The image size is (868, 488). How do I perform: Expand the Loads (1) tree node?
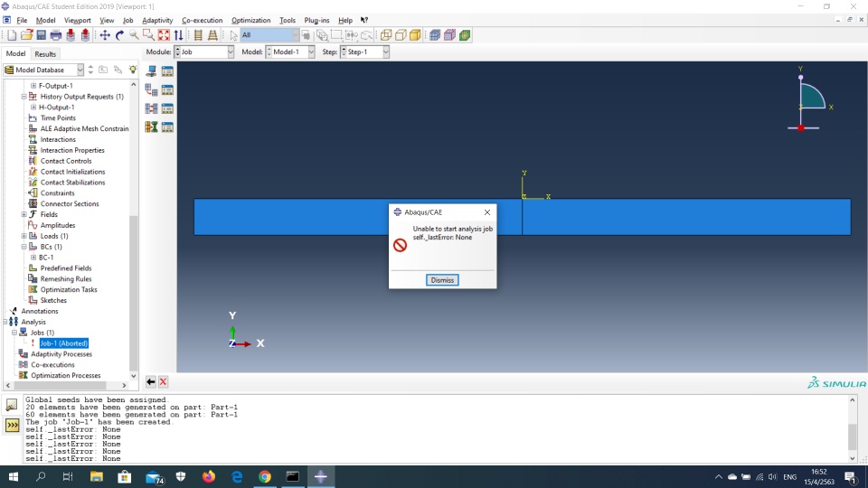tap(24, 236)
